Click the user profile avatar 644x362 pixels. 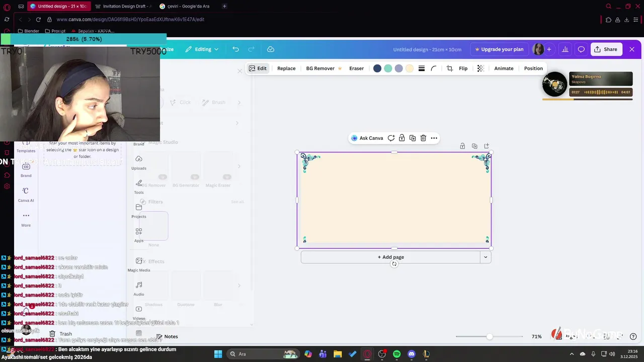click(538, 49)
